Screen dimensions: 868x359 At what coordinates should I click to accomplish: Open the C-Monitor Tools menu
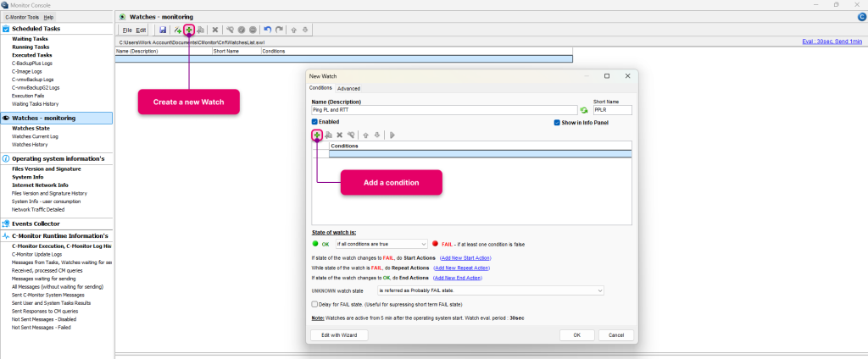(22, 17)
